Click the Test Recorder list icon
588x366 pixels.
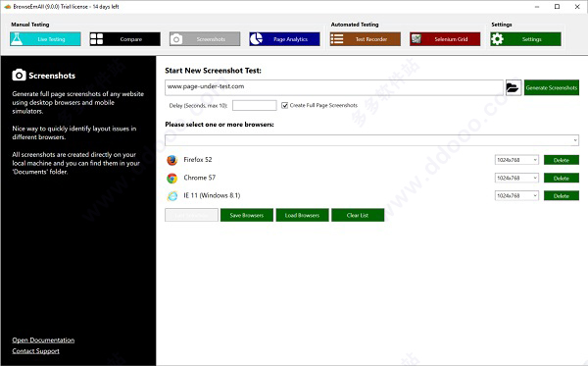point(337,39)
